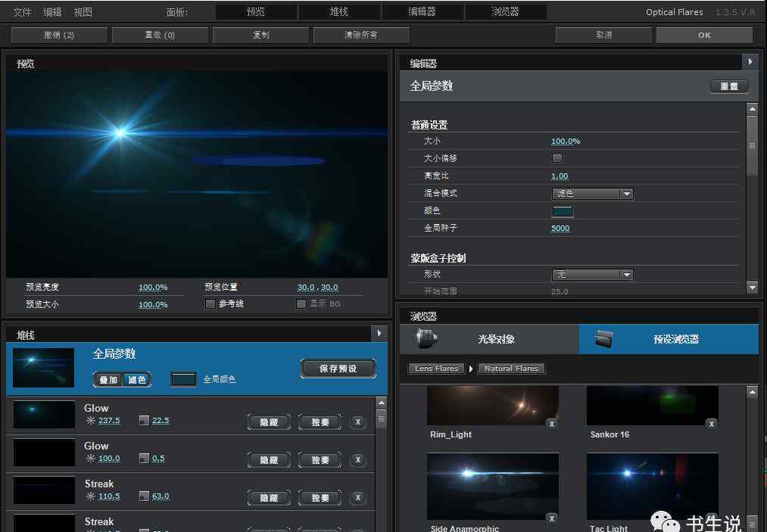The image size is (767, 532).
Task: Toggle the 大小偏移 checkbox
Action: [x=557, y=158]
